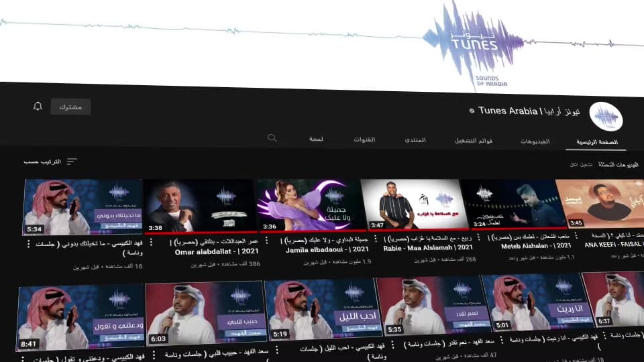Image resolution: width=644 pixels, height=362 pixels.
Task: Open the ودعتني و تقول thumbnail (8:41)
Action: coord(80,318)
